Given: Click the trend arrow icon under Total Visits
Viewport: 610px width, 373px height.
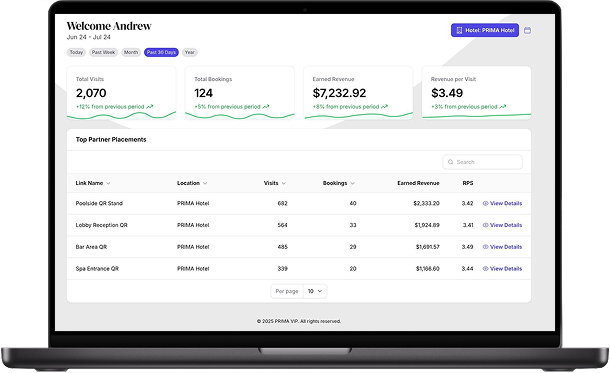Looking at the screenshot, I should click(x=150, y=107).
